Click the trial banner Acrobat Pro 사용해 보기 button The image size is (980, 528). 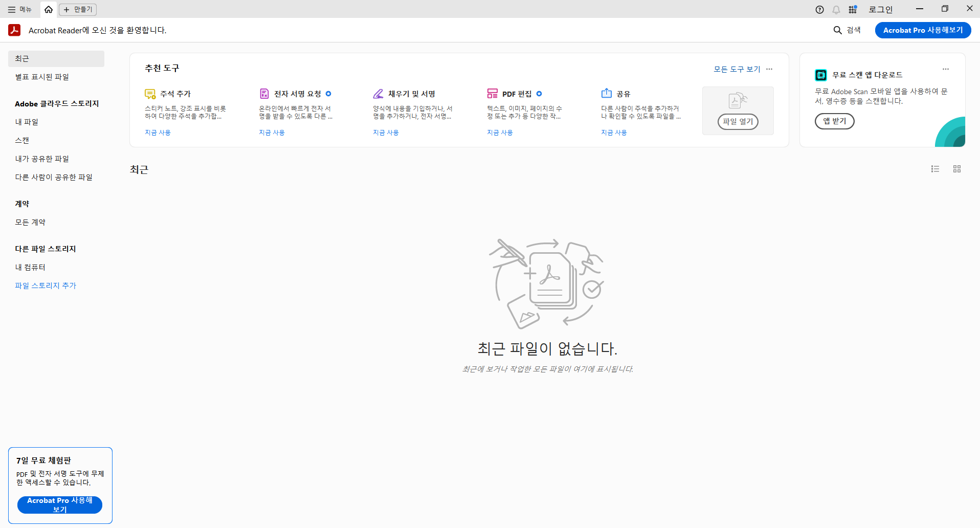[60, 505]
